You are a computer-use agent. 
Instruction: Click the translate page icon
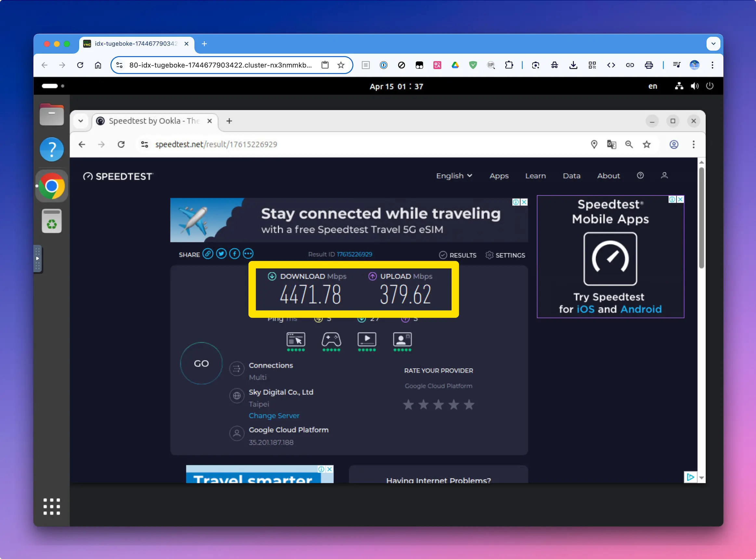(x=611, y=145)
